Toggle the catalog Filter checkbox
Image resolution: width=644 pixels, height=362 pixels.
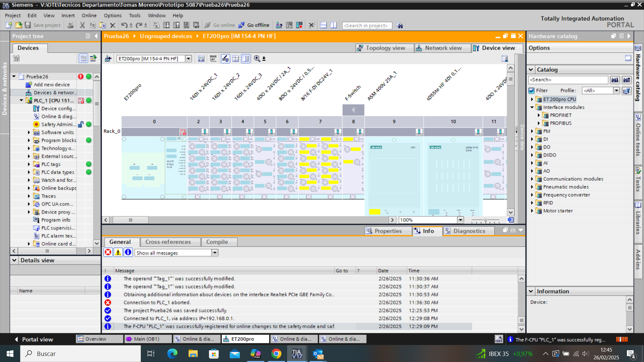click(531, 90)
